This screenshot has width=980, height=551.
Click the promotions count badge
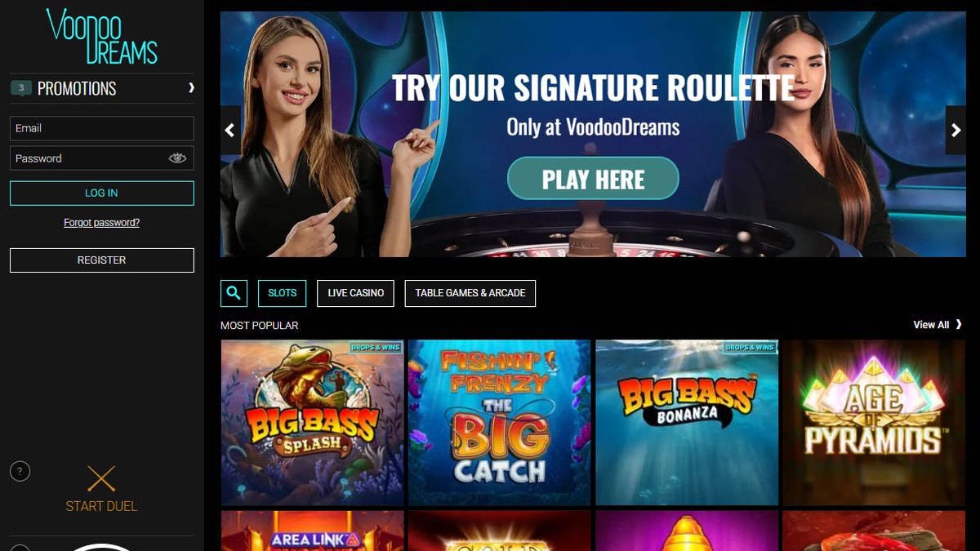tap(21, 87)
